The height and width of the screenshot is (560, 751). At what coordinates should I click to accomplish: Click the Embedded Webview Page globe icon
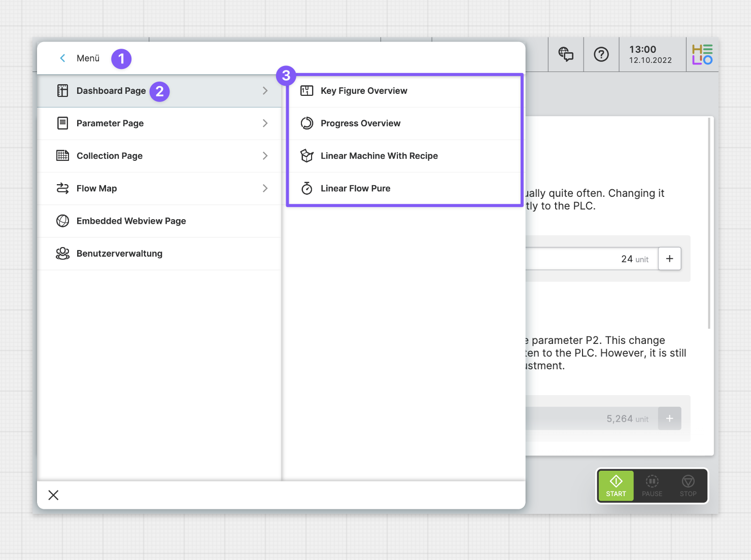coord(62,221)
